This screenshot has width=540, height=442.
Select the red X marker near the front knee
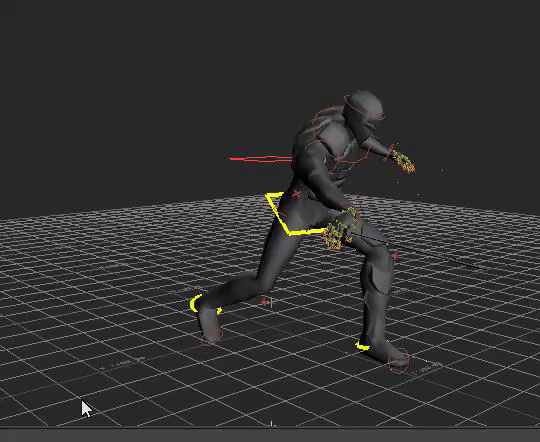click(395, 256)
